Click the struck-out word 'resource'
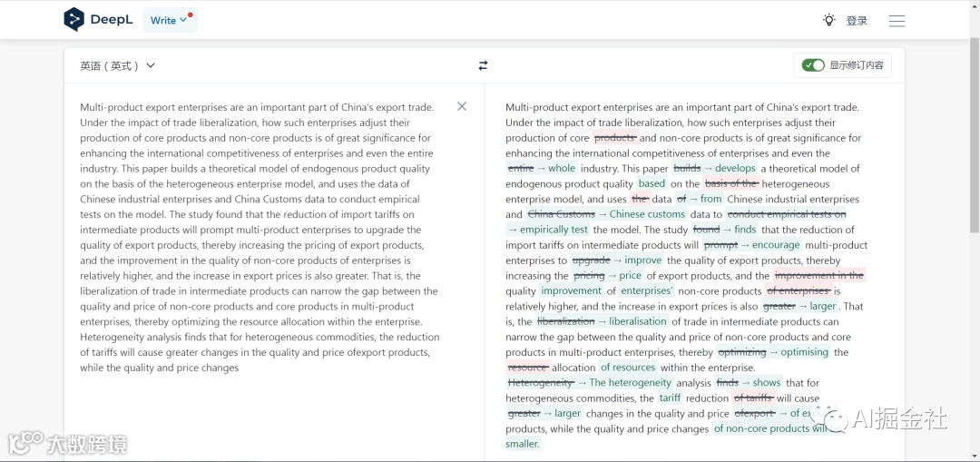This screenshot has height=462, width=980. (x=528, y=368)
